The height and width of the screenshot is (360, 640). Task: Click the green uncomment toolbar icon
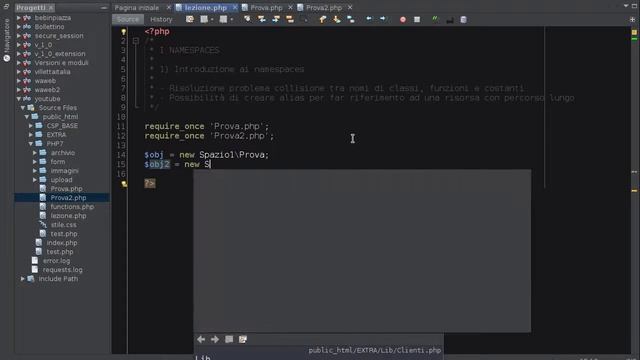click(x=435, y=19)
